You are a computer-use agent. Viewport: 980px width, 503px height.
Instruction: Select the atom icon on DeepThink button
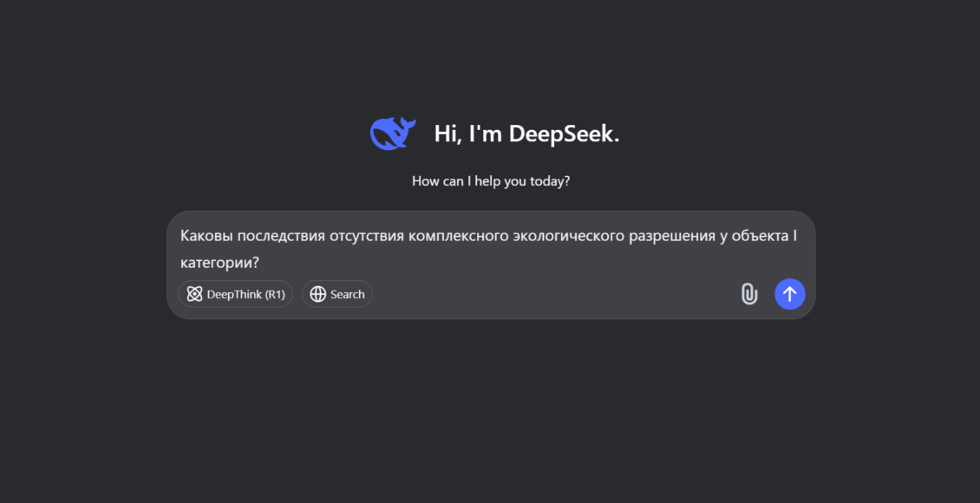[x=195, y=294]
